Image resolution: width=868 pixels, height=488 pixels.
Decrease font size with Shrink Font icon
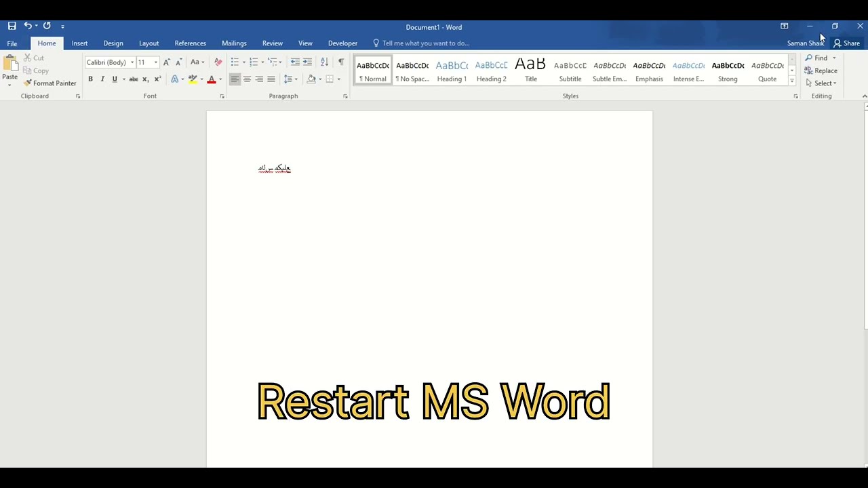coord(178,62)
